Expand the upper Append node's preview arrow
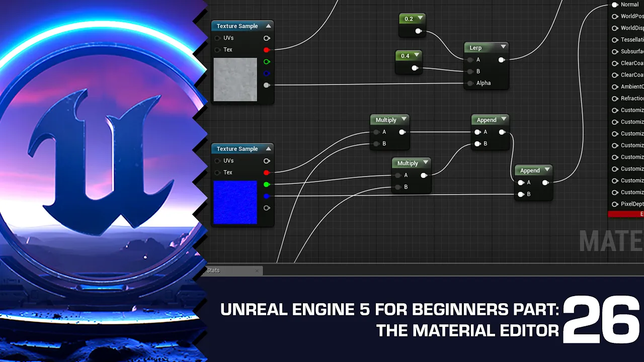 coord(504,120)
